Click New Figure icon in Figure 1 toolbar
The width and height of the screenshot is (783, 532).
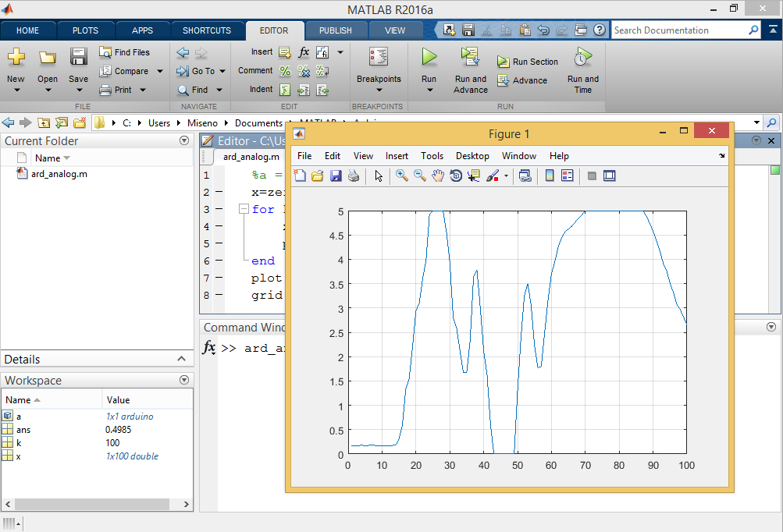pyautogui.click(x=300, y=176)
